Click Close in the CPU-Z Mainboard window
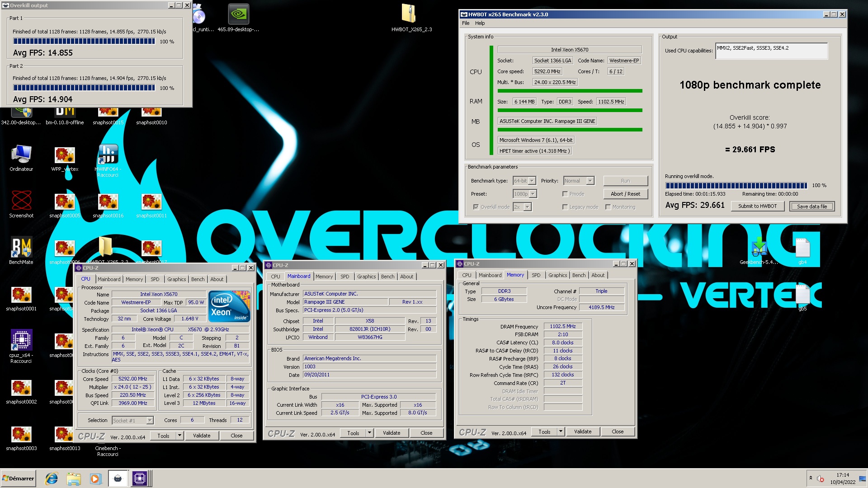 tap(426, 433)
